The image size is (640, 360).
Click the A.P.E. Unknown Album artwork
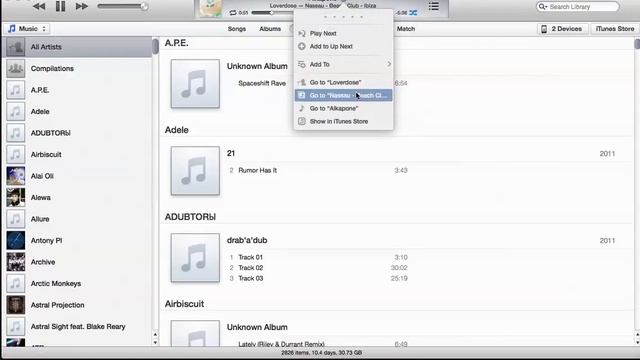click(x=195, y=84)
